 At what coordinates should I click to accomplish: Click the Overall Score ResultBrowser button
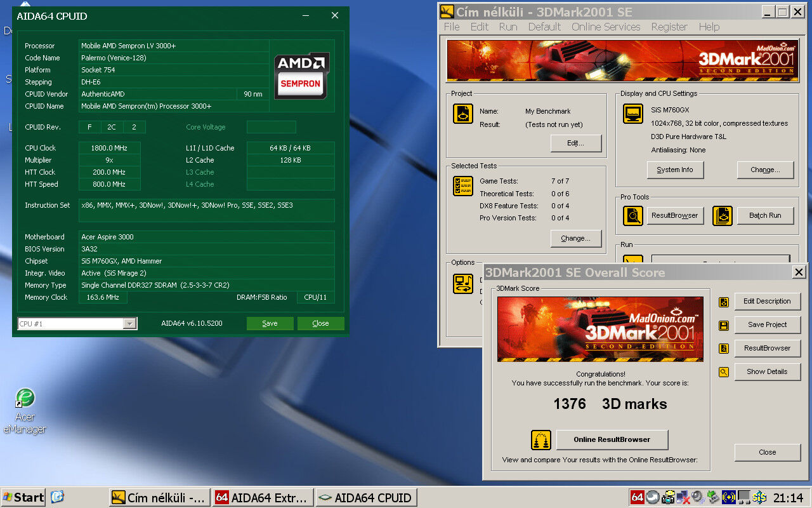tap(768, 348)
